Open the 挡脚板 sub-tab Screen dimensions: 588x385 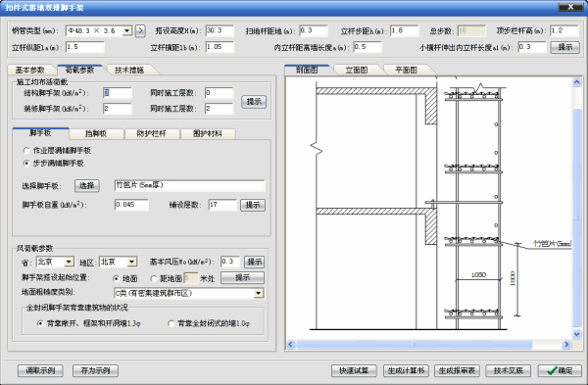pyautogui.click(x=96, y=133)
